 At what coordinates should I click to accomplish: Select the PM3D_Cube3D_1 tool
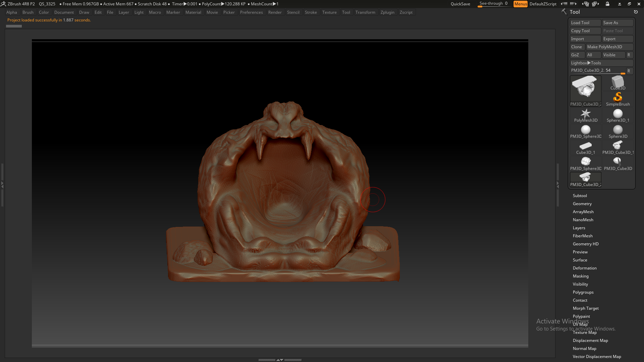click(618, 147)
